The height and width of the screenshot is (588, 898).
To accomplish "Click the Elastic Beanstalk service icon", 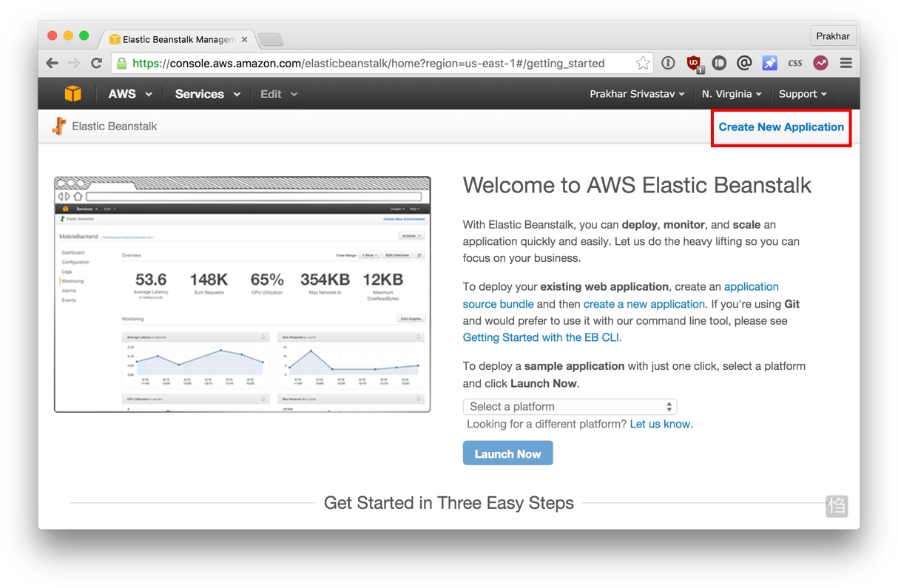I will click(59, 126).
